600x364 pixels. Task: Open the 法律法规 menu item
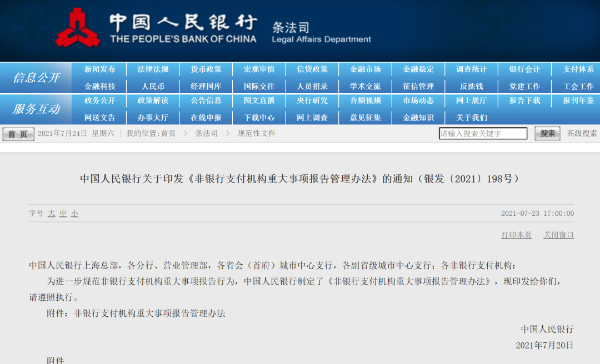point(153,69)
